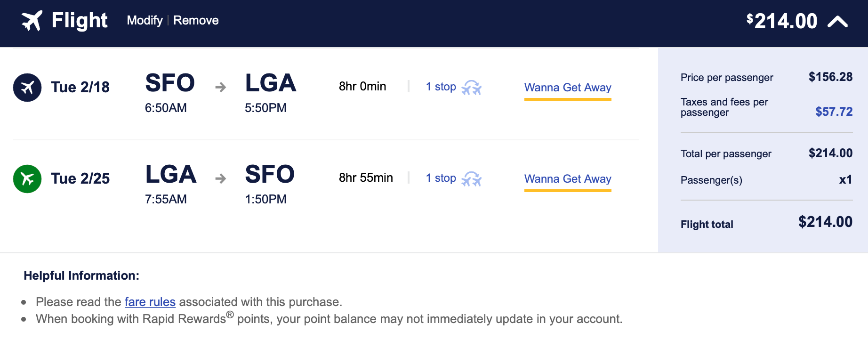The height and width of the screenshot is (339, 868).
Task: View 1 stop details for outbound flight
Action: 441,87
